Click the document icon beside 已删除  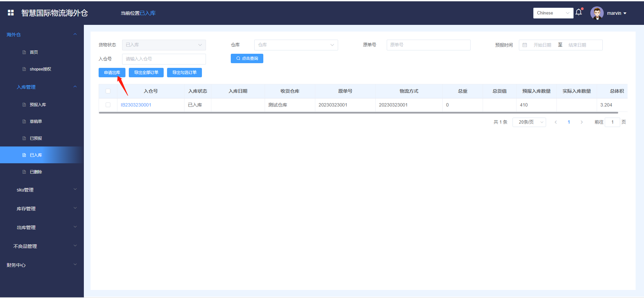pos(24,172)
